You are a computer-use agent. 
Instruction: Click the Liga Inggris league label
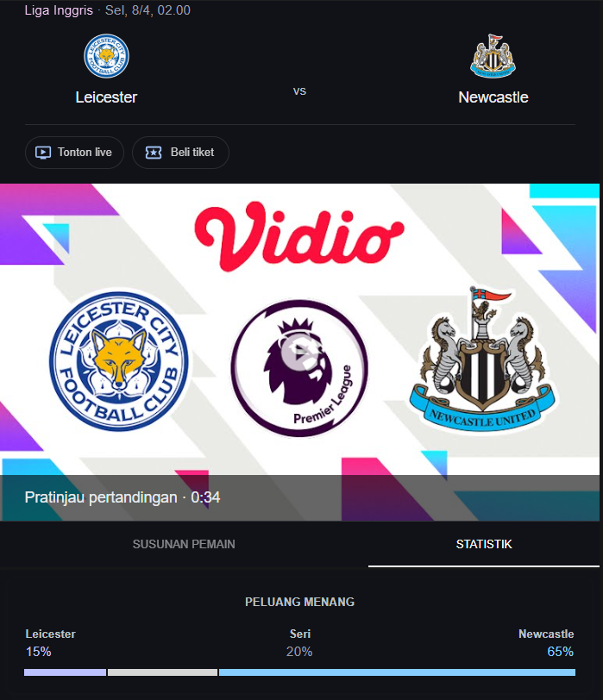tap(59, 10)
